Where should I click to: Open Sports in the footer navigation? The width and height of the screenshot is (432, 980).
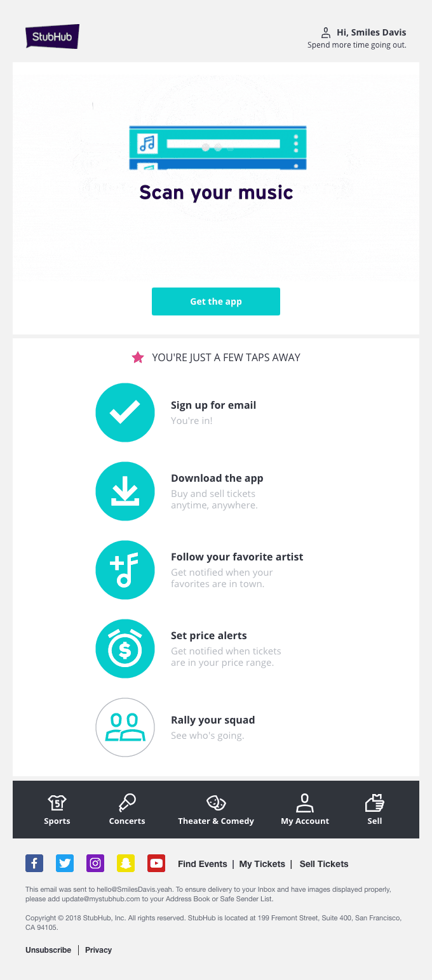click(57, 810)
